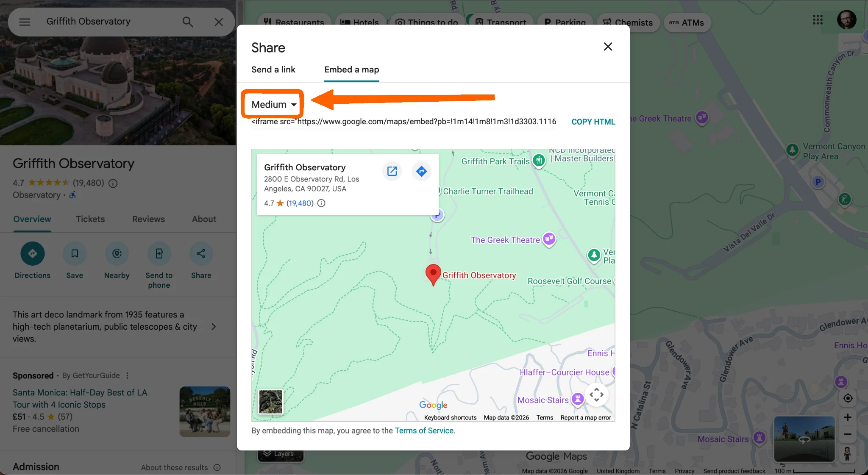Click the Griffith Observatory red pin
Image resolution: width=868 pixels, height=475 pixels.
[x=433, y=275]
